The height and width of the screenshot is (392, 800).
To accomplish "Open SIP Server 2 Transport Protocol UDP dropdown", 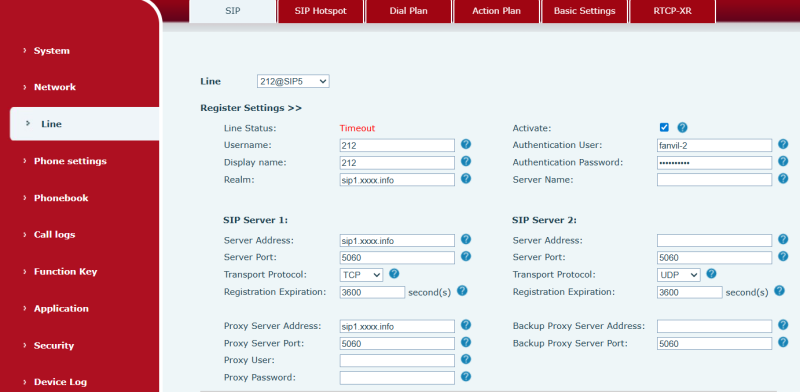I will pos(679,275).
